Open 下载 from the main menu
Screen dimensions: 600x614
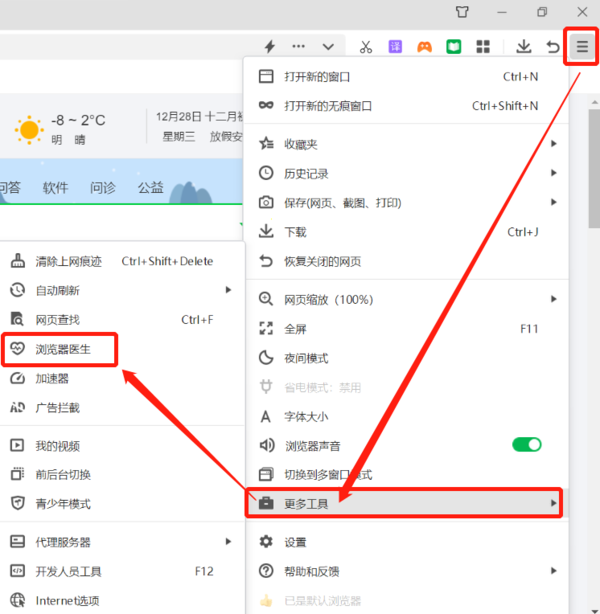tap(406, 232)
